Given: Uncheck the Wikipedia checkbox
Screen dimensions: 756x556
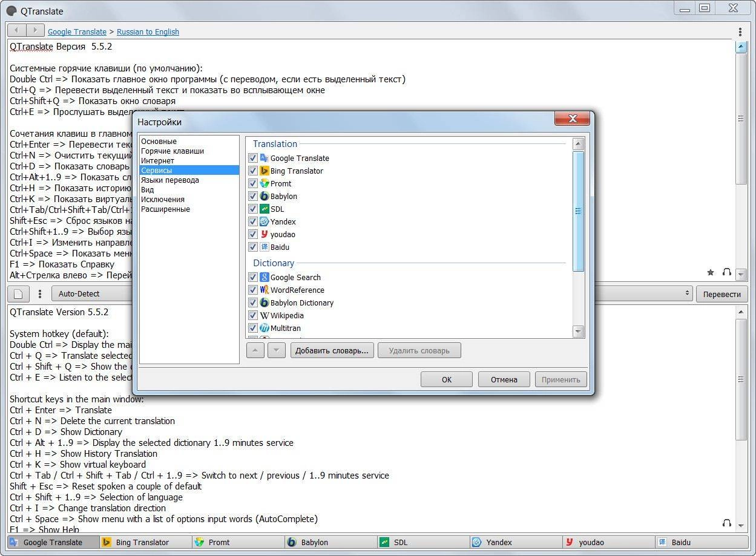Looking at the screenshot, I should tap(253, 315).
